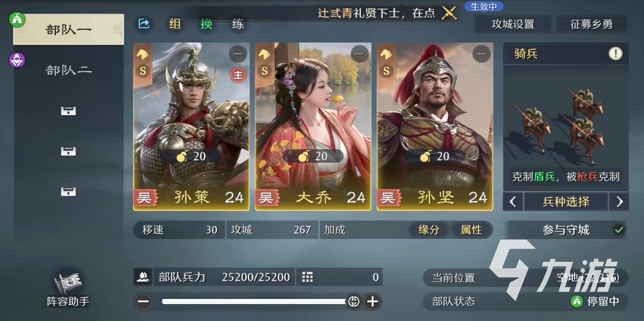Remove 大乔 with the minus icon
This screenshot has width=644, height=321.
point(360,54)
